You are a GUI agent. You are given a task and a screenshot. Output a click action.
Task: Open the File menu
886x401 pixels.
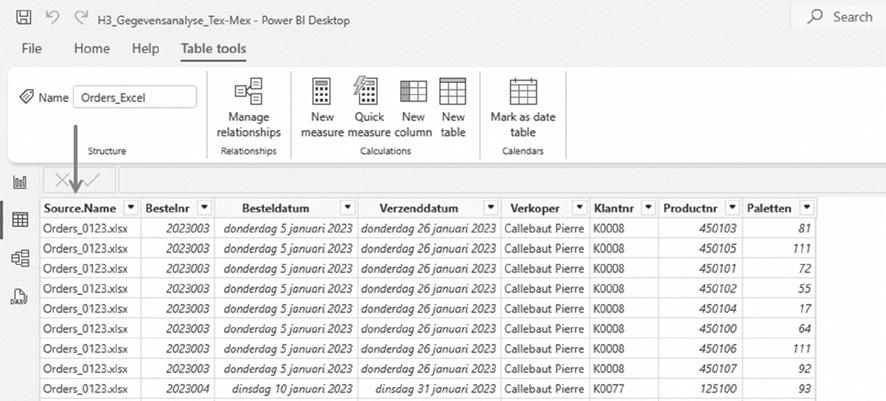coord(32,48)
